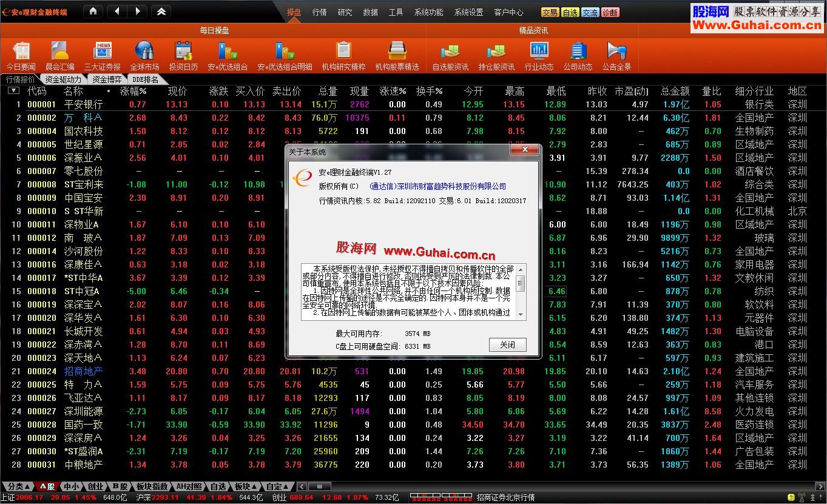Select the 中小 bottom tab

pyautogui.click(x=72, y=486)
